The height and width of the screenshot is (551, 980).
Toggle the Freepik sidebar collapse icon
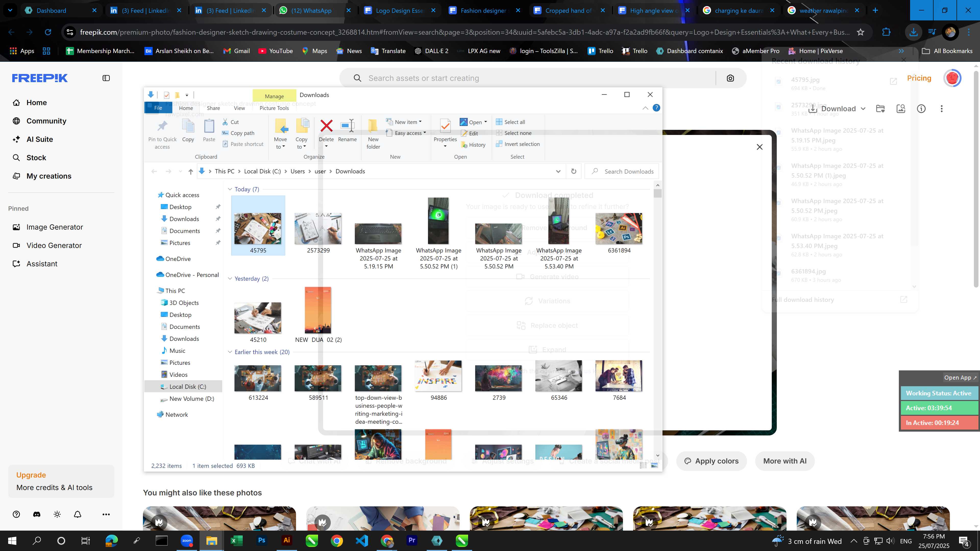(x=106, y=78)
